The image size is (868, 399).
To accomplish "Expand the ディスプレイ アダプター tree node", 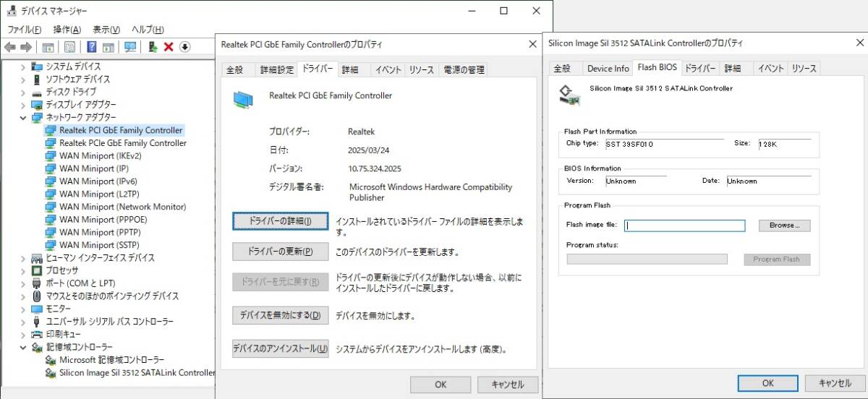I will click(x=23, y=105).
